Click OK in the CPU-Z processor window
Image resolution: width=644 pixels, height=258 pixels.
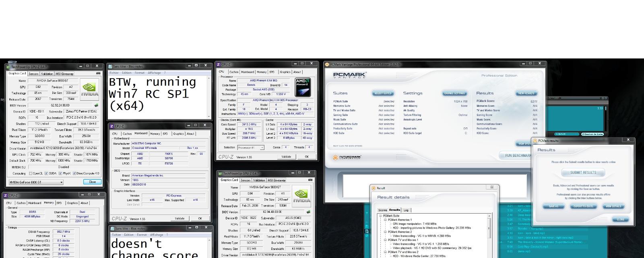click(307, 157)
